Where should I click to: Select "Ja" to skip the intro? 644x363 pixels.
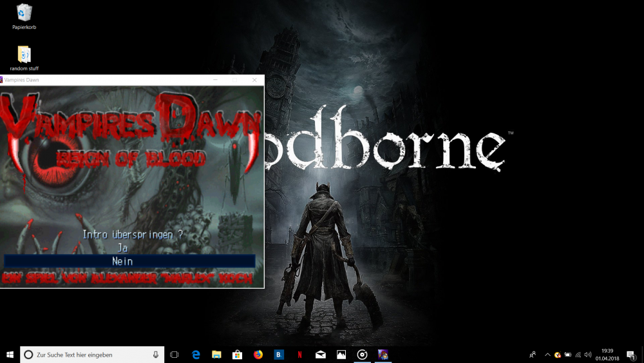tap(123, 248)
